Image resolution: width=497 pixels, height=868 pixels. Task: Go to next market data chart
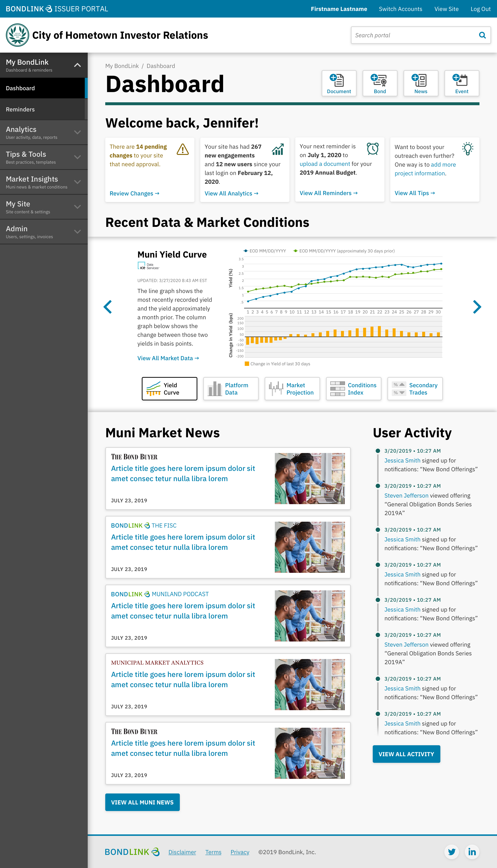477,307
